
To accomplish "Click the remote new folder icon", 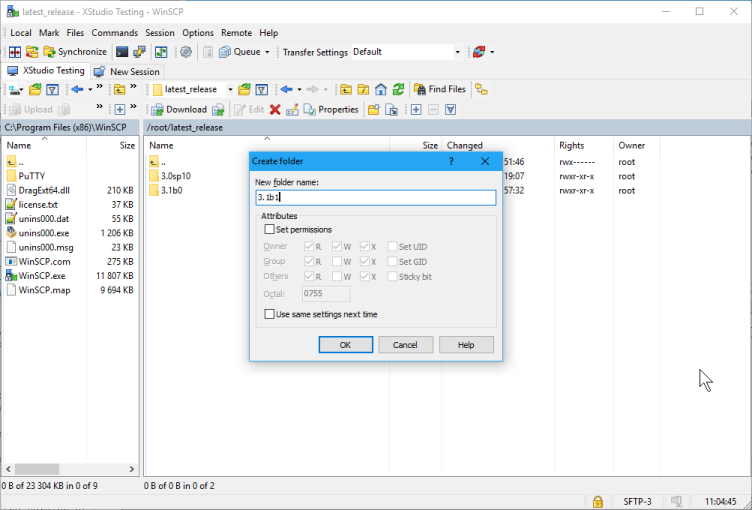I will tap(374, 110).
